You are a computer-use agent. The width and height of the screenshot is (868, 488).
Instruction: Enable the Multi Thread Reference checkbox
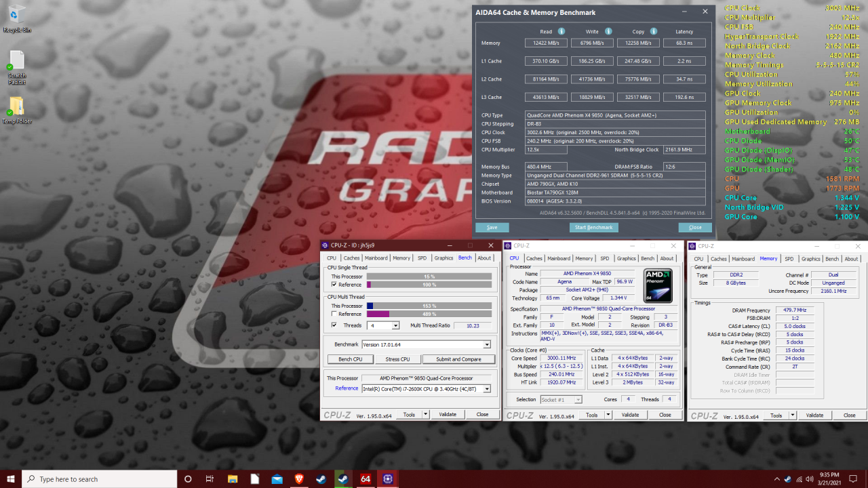coord(334,314)
